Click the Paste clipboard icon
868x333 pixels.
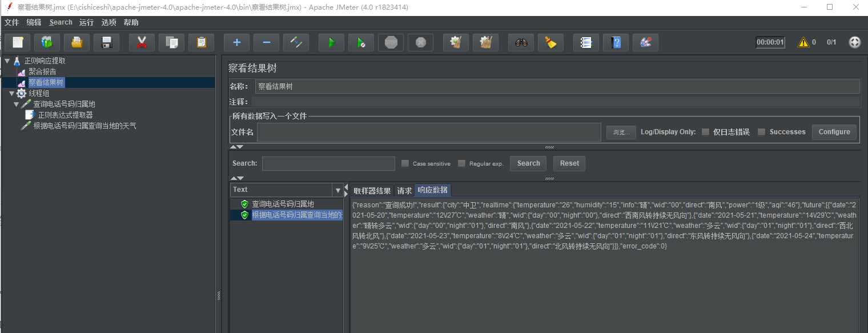point(201,42)
